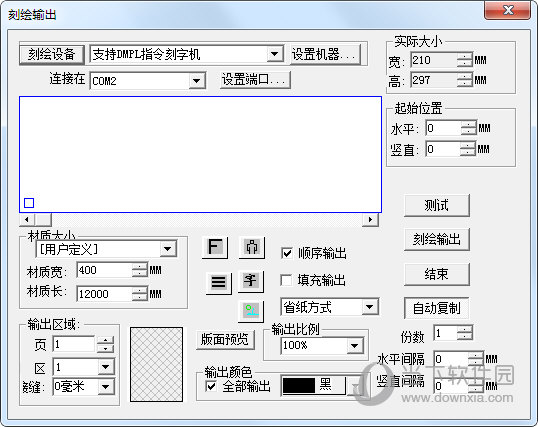Image resolution: width=538 pixels, height=427 pixels.
Task: Click the small blue square in preview
Action: (29, 203)
